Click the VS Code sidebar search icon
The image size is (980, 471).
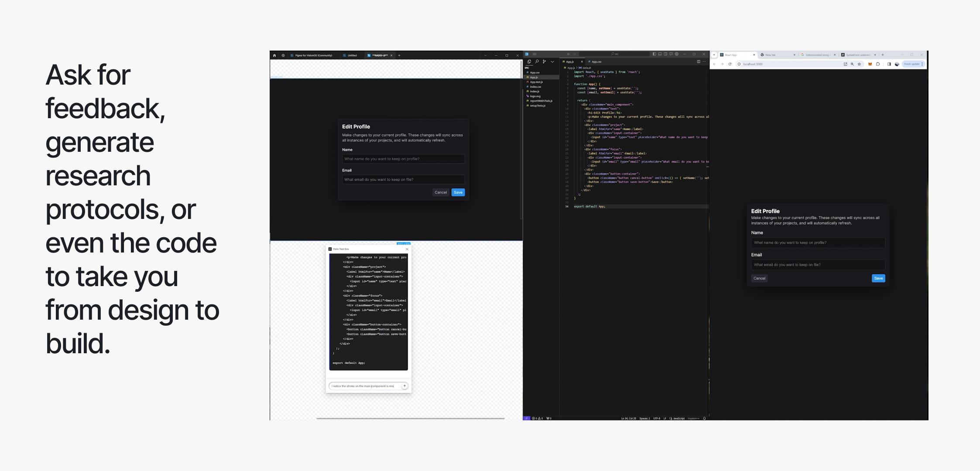tap(537, 61)
